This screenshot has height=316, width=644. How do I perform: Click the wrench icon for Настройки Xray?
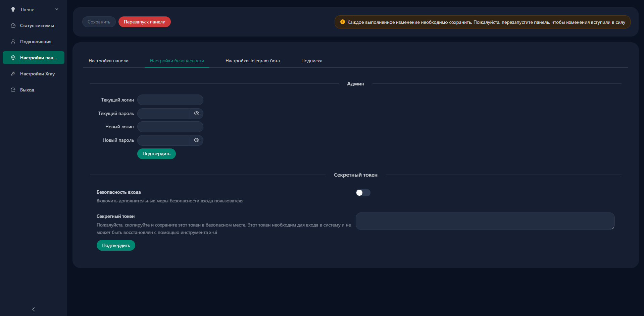coord(13,74)
